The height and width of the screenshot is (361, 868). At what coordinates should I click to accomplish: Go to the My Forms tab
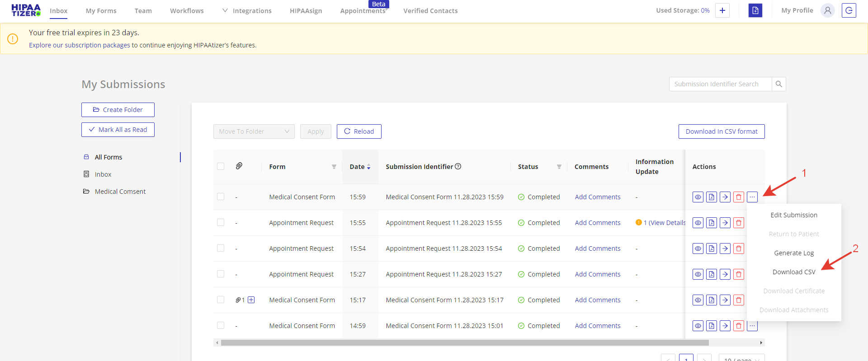click(x=101, y=11)
